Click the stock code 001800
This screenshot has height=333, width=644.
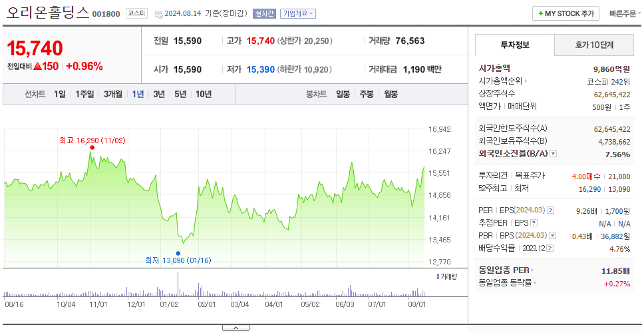(x=106, y=14)
